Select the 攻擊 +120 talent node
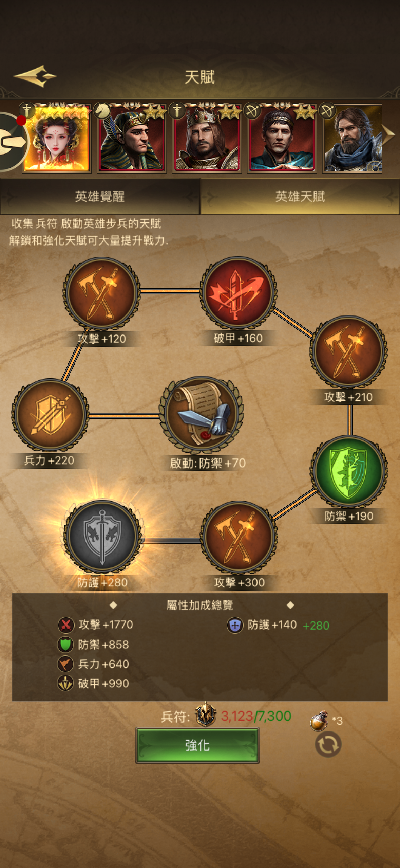This screenshot has width=400, height=868. 102,293
